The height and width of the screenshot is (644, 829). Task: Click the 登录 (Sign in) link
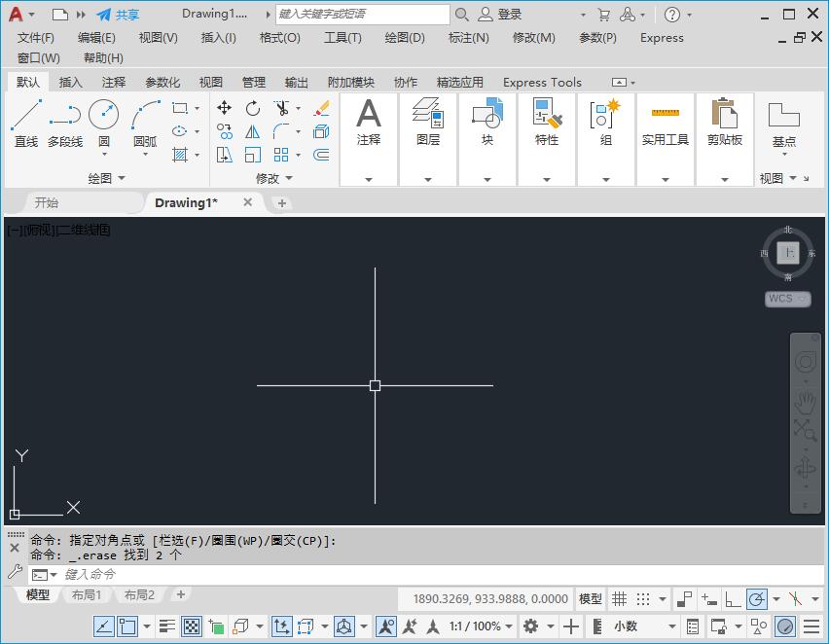pyautogui.click(x=507, y=14)
